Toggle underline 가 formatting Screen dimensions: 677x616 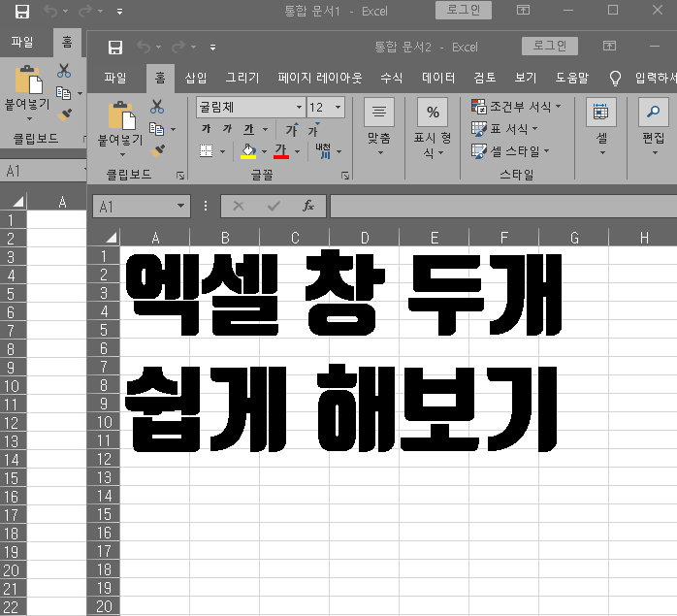point(248,129)
